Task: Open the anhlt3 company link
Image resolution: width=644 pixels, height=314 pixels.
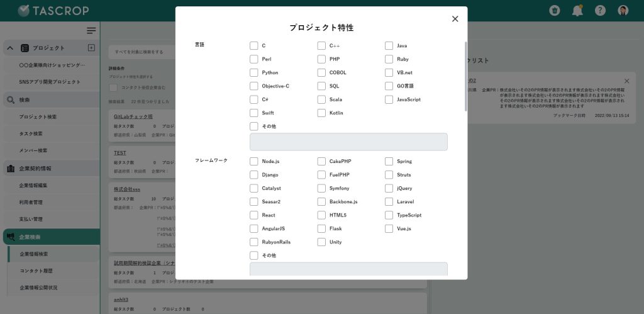Action: click(121, 300)
